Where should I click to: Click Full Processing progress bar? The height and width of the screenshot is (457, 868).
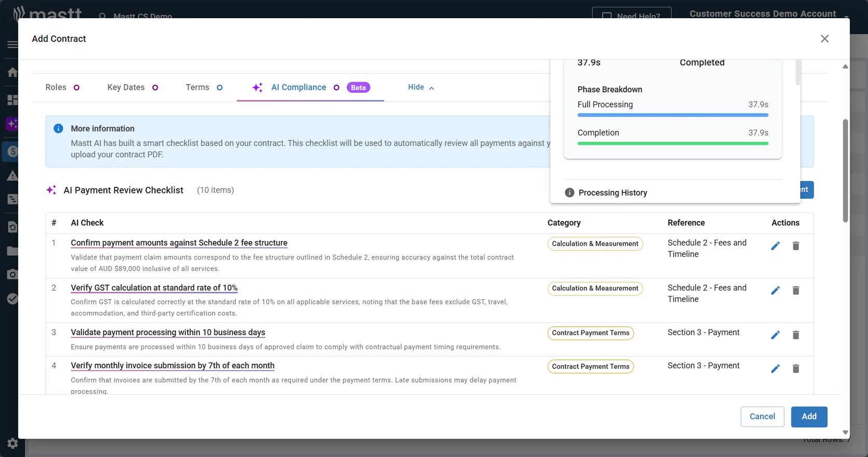(x=673, y=115)
